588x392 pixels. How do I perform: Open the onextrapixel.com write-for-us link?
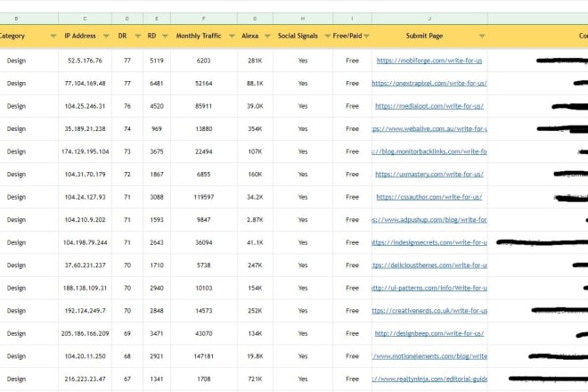pyautogui.click(x=429, y=83)
